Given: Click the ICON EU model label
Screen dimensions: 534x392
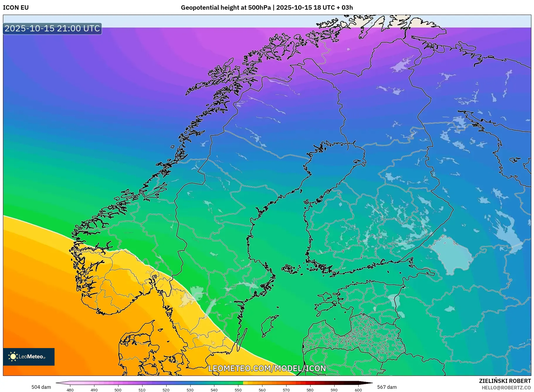Looking at the screenshot, I should (16, 8).
